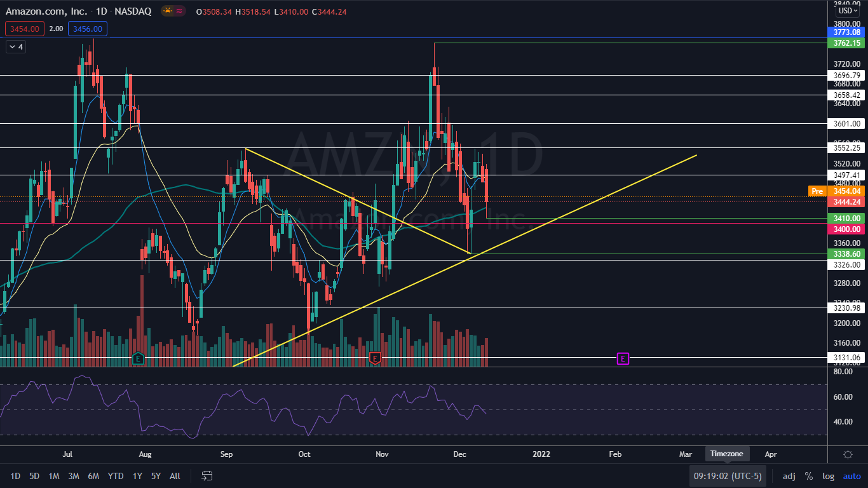The image size is (868, 488).
Task: Click the purple upcoming earnings marker
Action: [x=623, y=359]
